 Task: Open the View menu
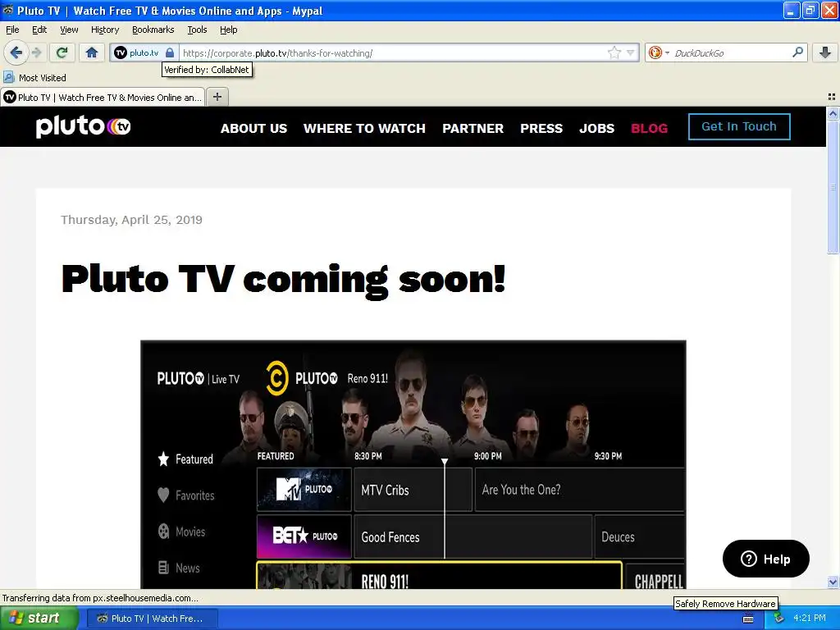tap(69, 30)
